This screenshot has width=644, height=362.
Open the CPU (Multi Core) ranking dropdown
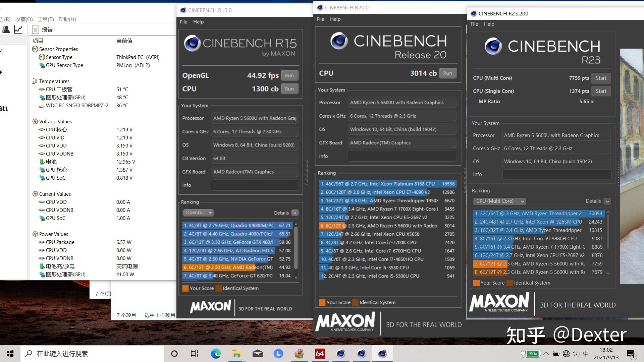click(499, 201)
